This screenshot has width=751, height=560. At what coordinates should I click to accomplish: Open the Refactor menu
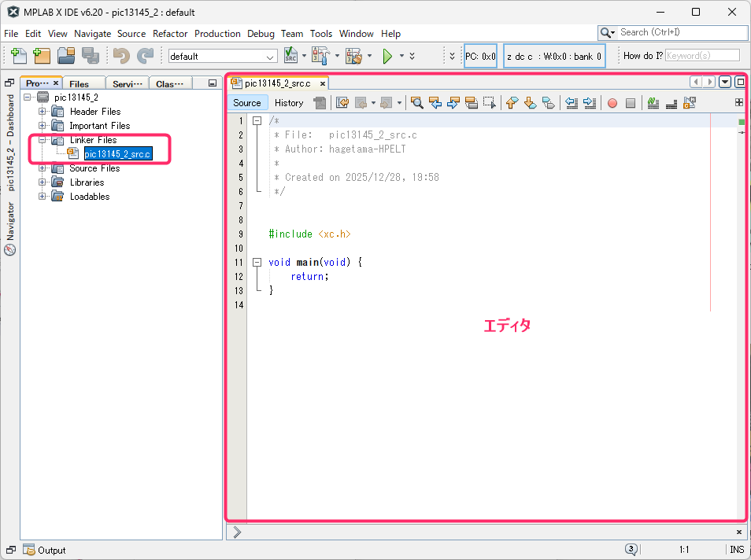[170, 34]
